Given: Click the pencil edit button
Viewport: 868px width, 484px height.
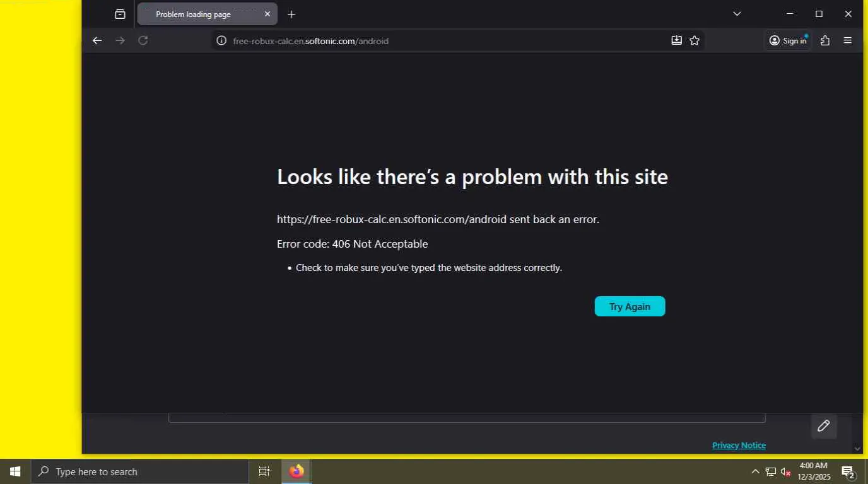Looking at the screenshot, I should 824,426.
